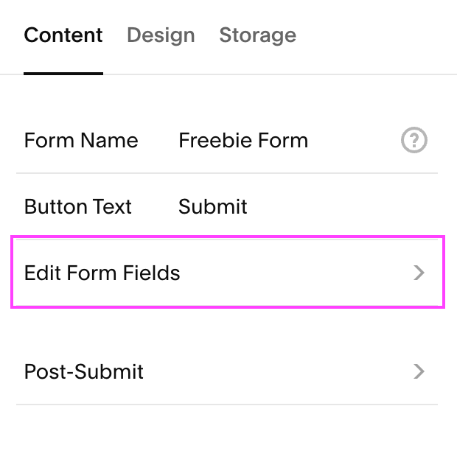
Task: Click the Form Name help icon
Action: click(414, 140)
